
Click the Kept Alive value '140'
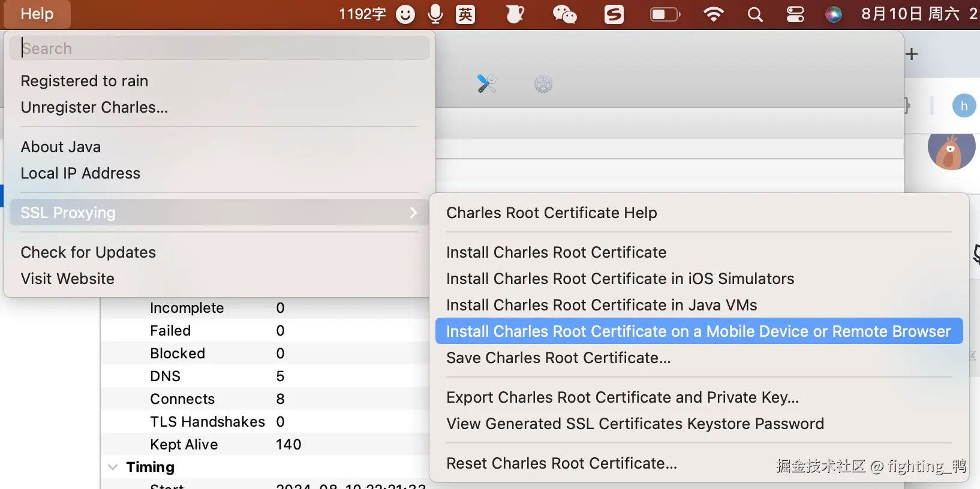point(288,445)
